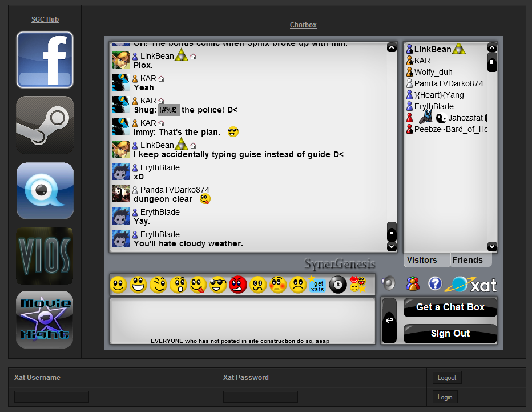Select the Visitors tab
The height and width of the screenshot is (412, 532).
[x=422, y=260]
